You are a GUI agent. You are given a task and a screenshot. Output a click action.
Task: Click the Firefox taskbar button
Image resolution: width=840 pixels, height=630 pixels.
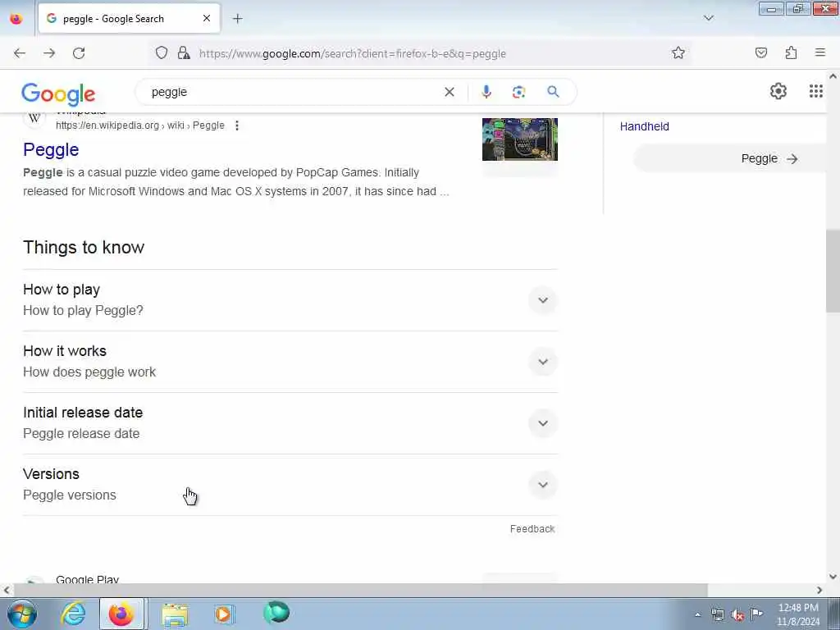pyautogui.click(x=121, y=614)
